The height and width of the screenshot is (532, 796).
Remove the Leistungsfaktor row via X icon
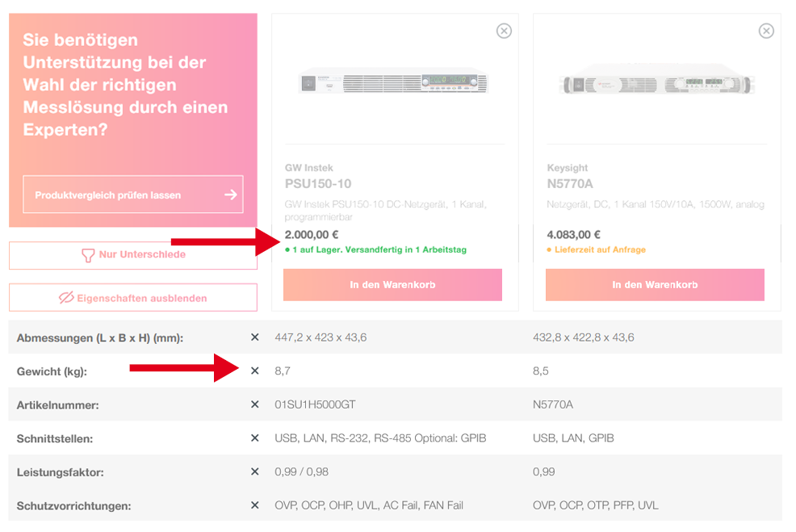tap(255, 471)
